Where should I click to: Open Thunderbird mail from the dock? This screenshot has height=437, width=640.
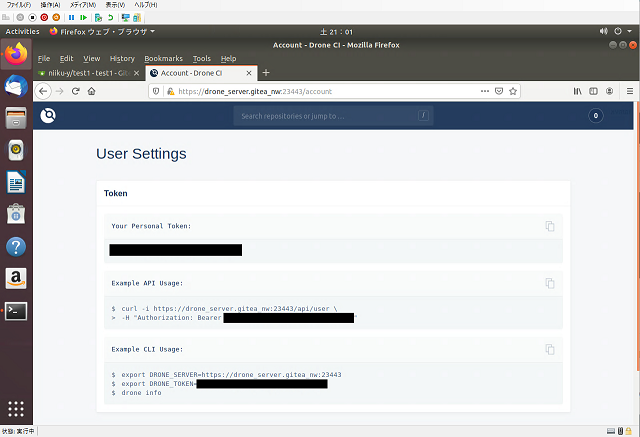point(16,86)
